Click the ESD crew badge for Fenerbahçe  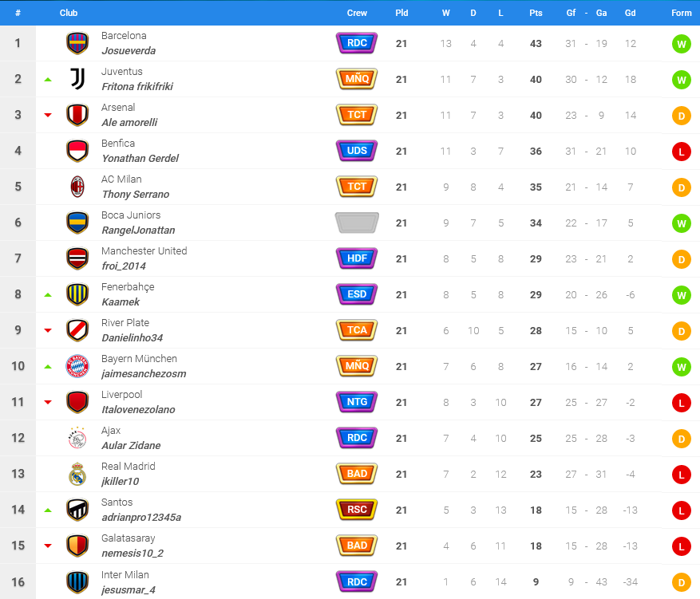point(357,294)
